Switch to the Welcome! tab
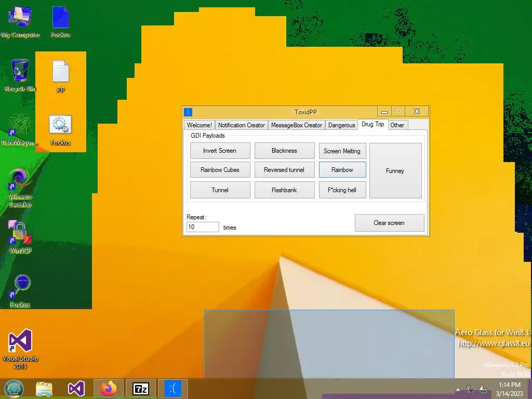 (x=199, y=125)
